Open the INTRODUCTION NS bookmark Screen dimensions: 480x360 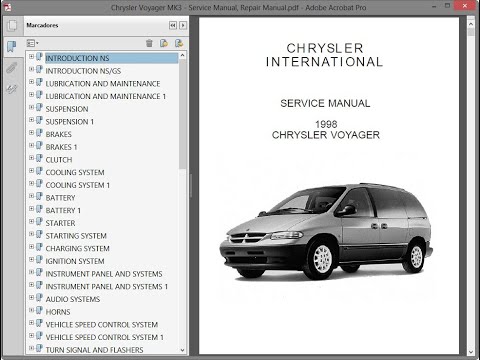pos(77,58)
